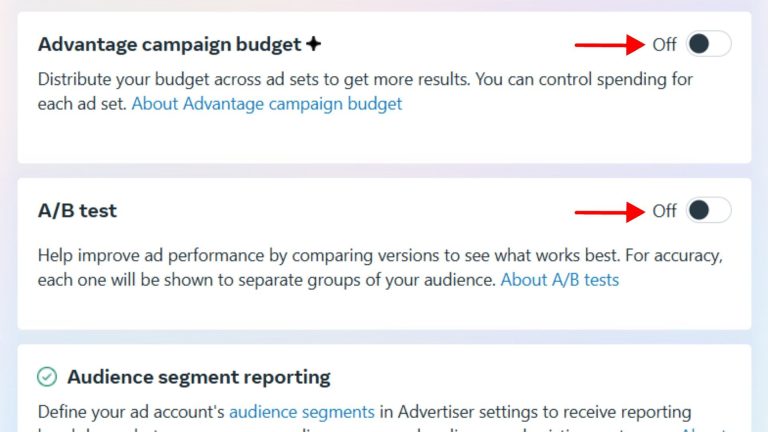This screenshot has width=768, height=432.
Task: Select the Advantage campaign budget heading
Action: point(169,44)
